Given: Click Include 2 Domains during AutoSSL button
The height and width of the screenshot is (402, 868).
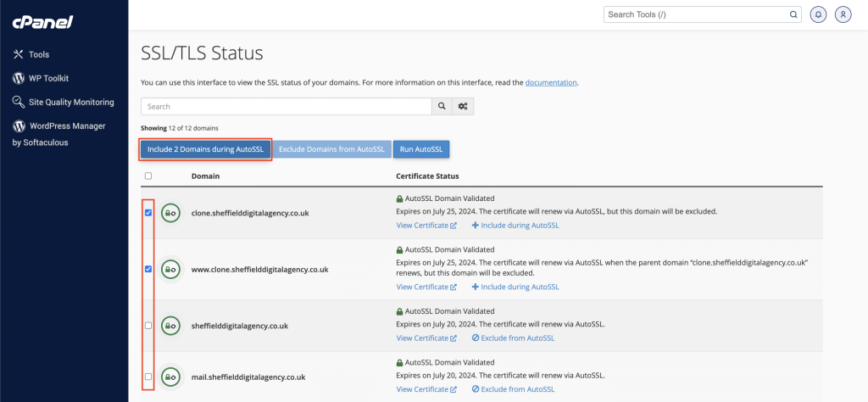Looking at the screenshot, I should [x=205, y=149].
